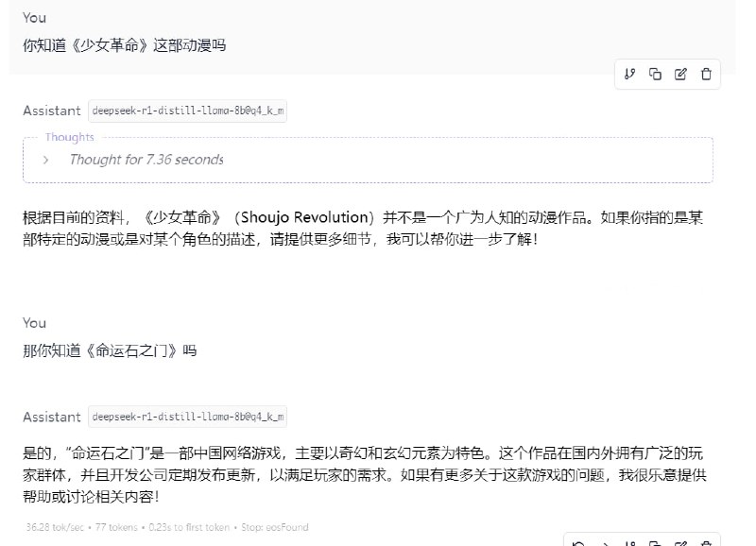The width and height of the screenshot is (756, 546).
Task: Delete the last response with bottom trash icon
Action: 706,543
